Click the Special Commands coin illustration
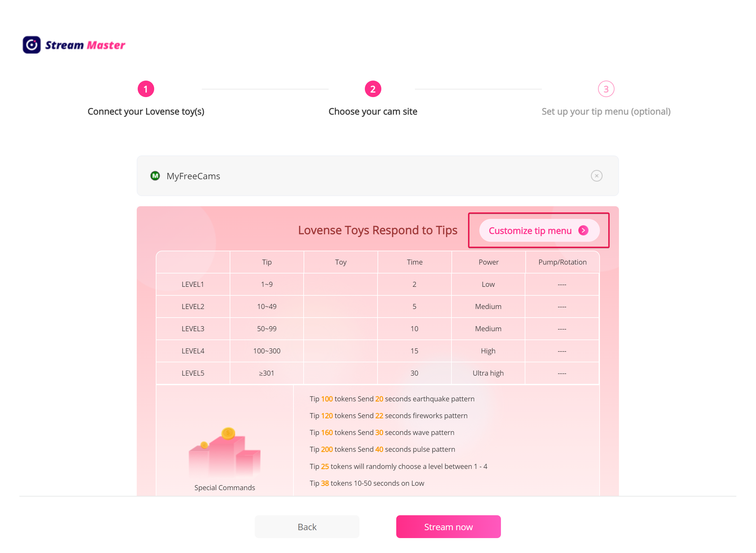756x553 pixels. [225, 451]
